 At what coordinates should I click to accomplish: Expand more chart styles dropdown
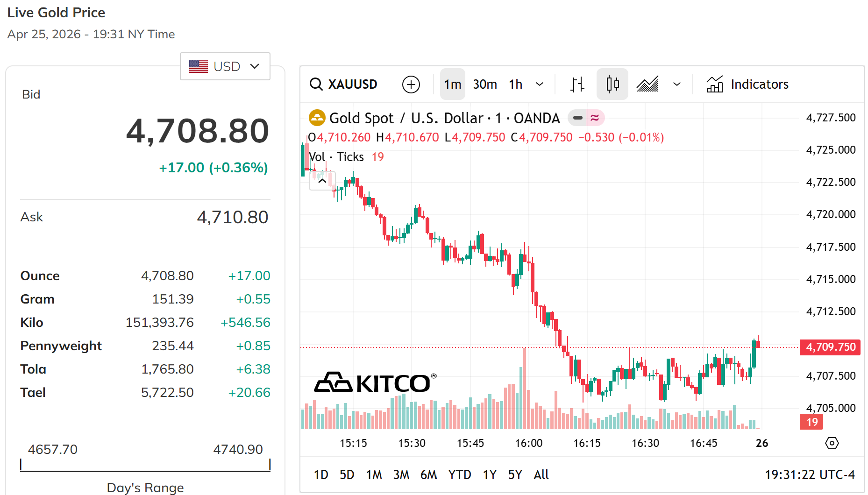pos(676,85)
